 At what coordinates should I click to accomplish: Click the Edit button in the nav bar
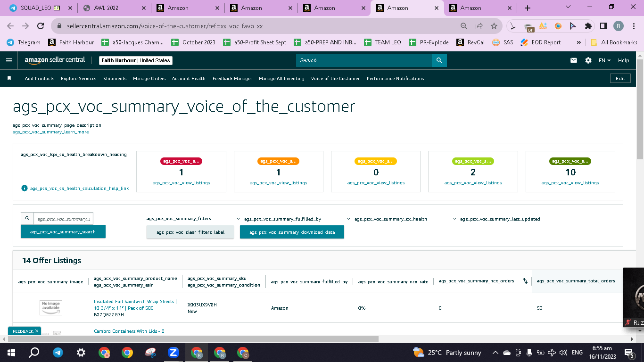620,78
